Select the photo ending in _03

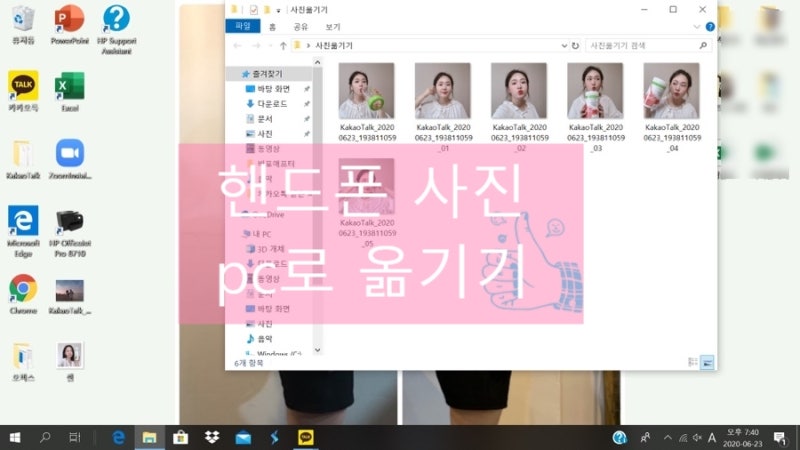point(595,91)
